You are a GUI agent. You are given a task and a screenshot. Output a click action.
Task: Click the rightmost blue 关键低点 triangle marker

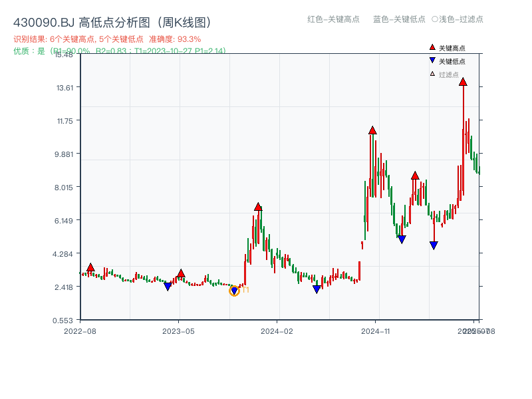click(434, 243)
